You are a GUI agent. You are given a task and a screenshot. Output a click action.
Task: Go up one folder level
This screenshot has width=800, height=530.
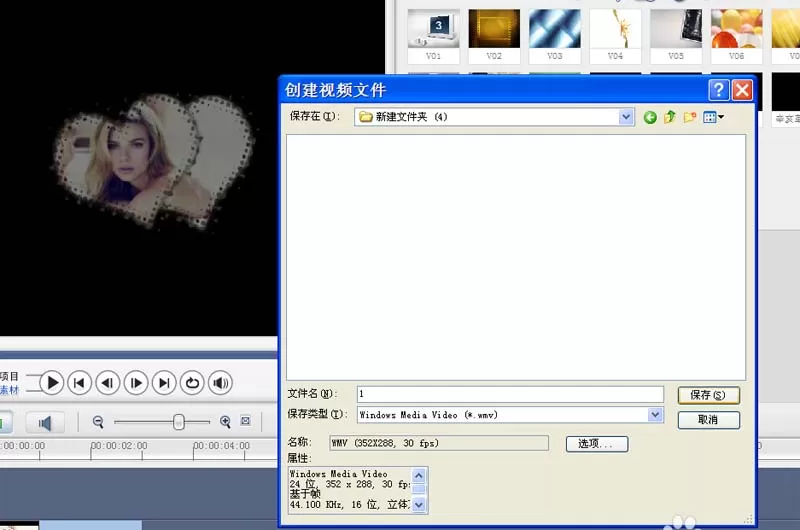pyautogui.click(x=670, y=117)
